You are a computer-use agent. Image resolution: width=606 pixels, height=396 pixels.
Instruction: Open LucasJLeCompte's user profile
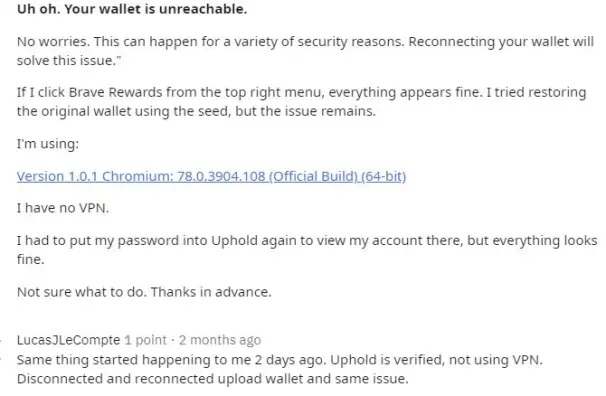pos(68,340)
